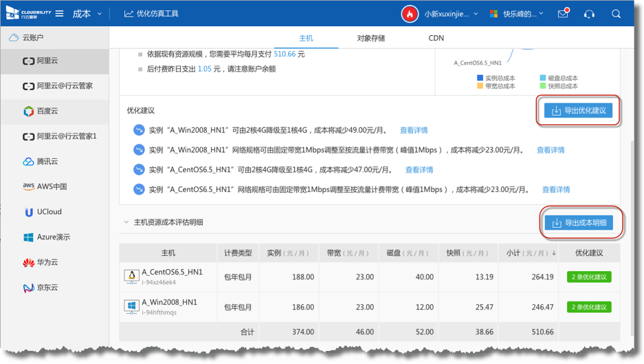This screenshot has width=644, height=364.
Task: Click the red flame avatar icon
Action: pyautogui.click(x=410, y=14)
